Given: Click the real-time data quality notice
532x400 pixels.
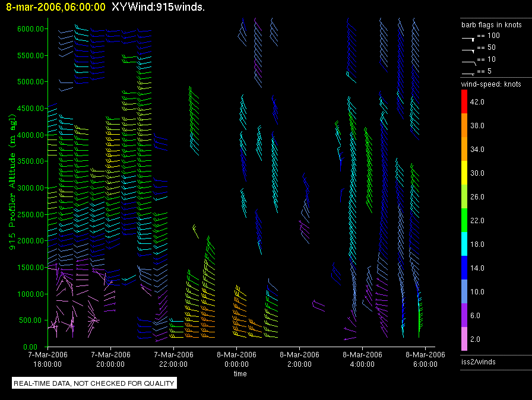Looking at the screenshot, I should tap(94, 383).
